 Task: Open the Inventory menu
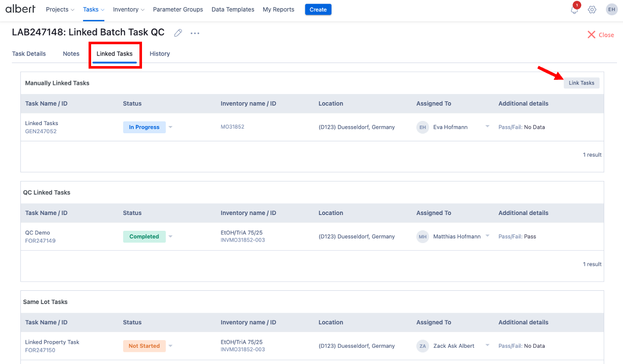(128, 10)
